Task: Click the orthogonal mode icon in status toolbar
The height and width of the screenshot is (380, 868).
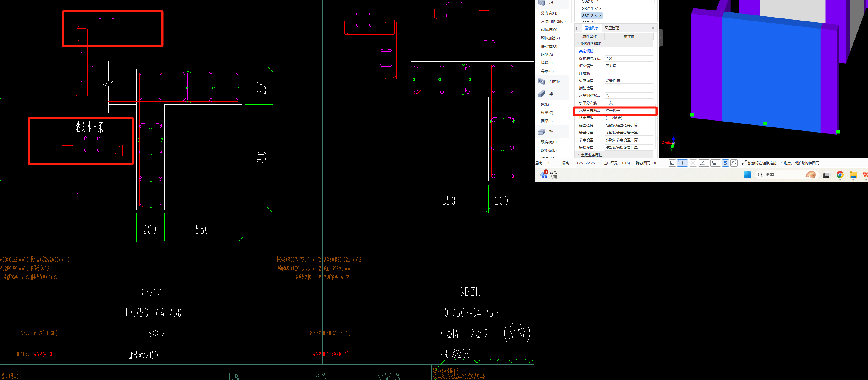Action: click(672, 163)
